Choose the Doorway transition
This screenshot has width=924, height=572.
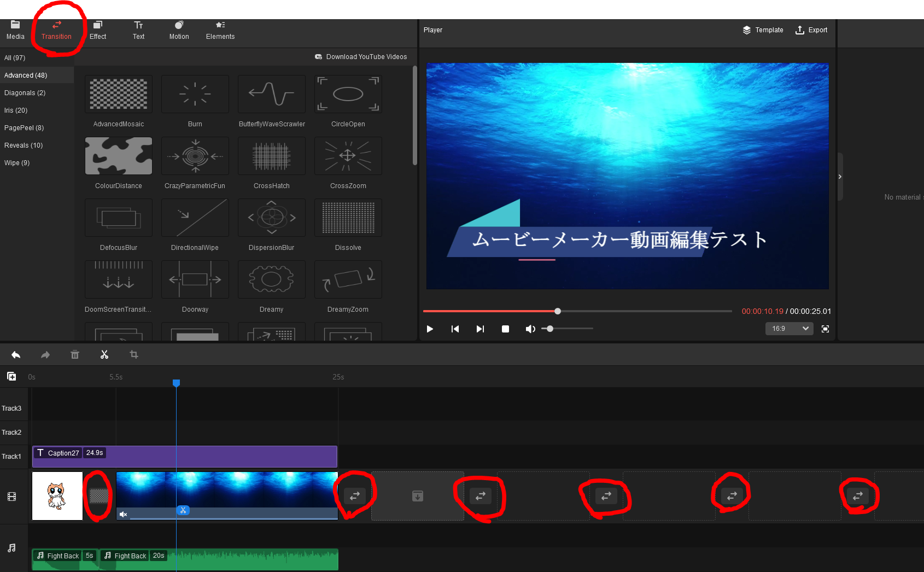pos(195,279)
